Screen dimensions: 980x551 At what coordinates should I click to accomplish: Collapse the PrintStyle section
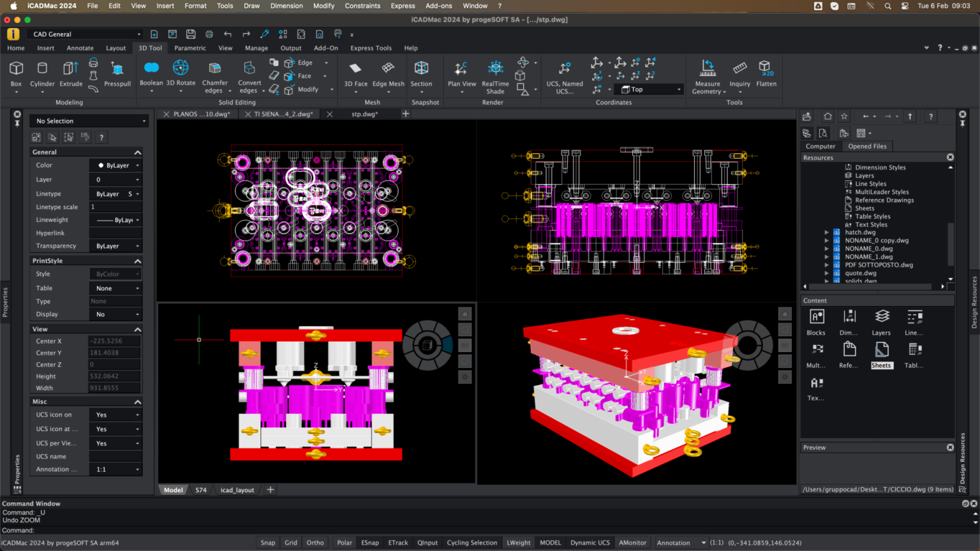(x=138, y=261)
